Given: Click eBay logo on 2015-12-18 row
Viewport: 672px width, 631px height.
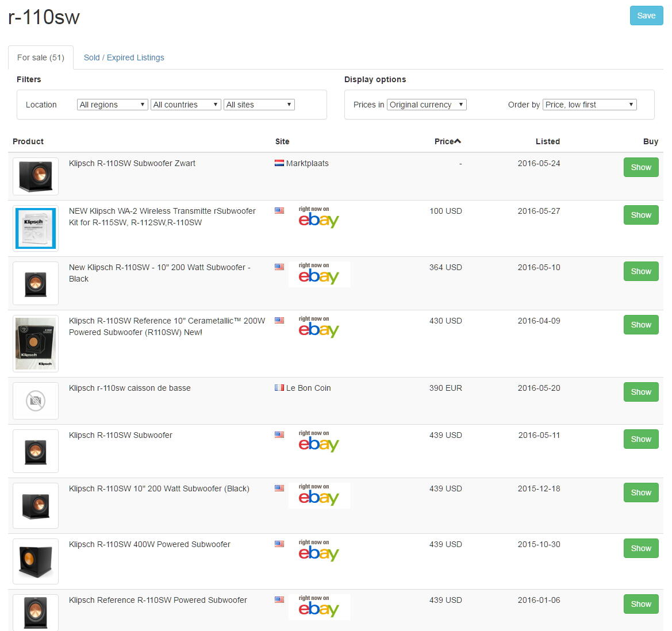Looking at the screenshot, I should pos(319,495).
